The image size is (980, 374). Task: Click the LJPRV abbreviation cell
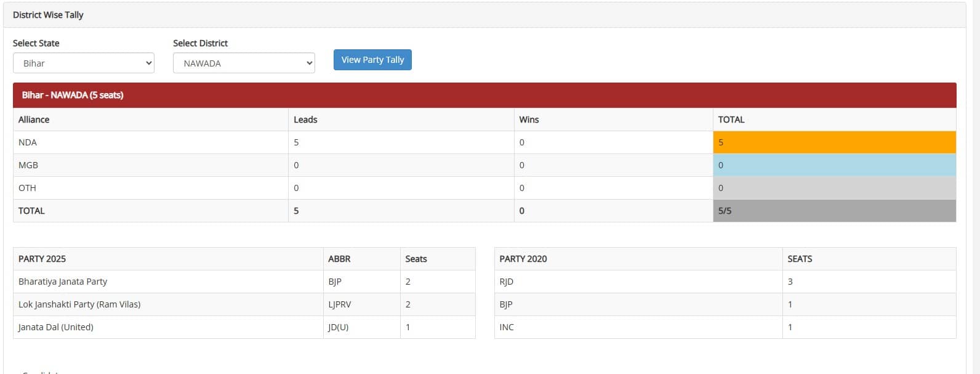(340, 304)
